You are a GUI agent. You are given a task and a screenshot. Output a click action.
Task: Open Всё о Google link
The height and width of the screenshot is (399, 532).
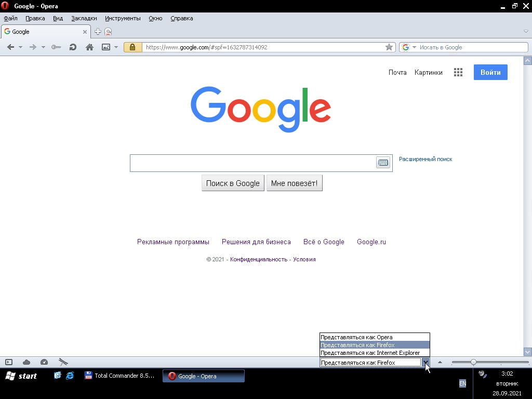(x=324, y=242)
